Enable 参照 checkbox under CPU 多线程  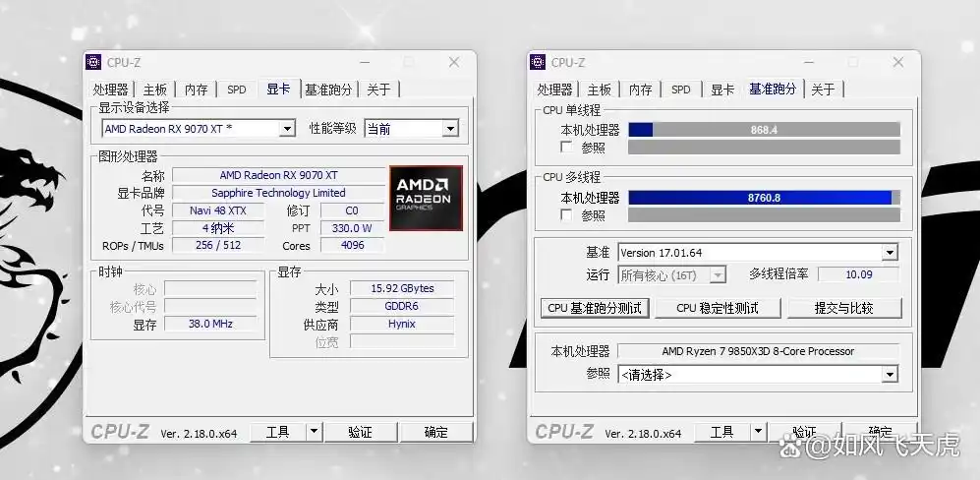coord(565,215)
